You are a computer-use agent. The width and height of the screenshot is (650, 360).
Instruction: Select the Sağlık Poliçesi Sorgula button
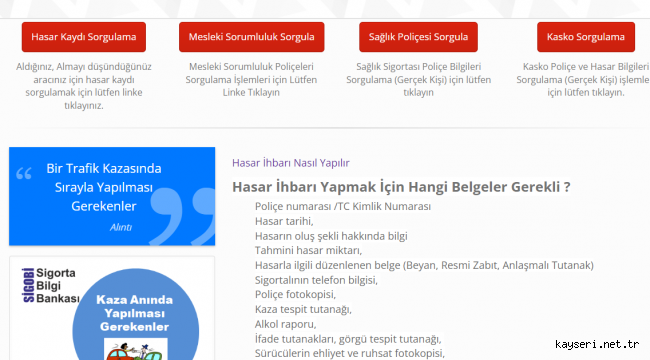(x=418, y=37)
